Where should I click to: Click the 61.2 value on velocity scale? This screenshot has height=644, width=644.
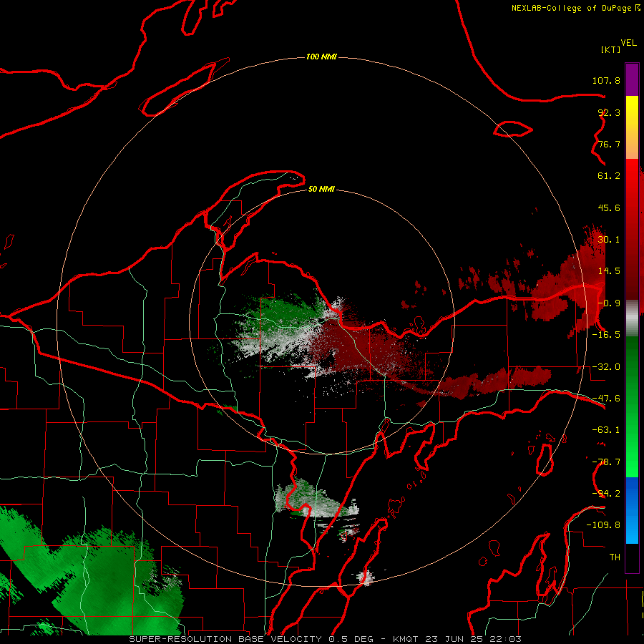pyautogui.click(x=609, y=176)
